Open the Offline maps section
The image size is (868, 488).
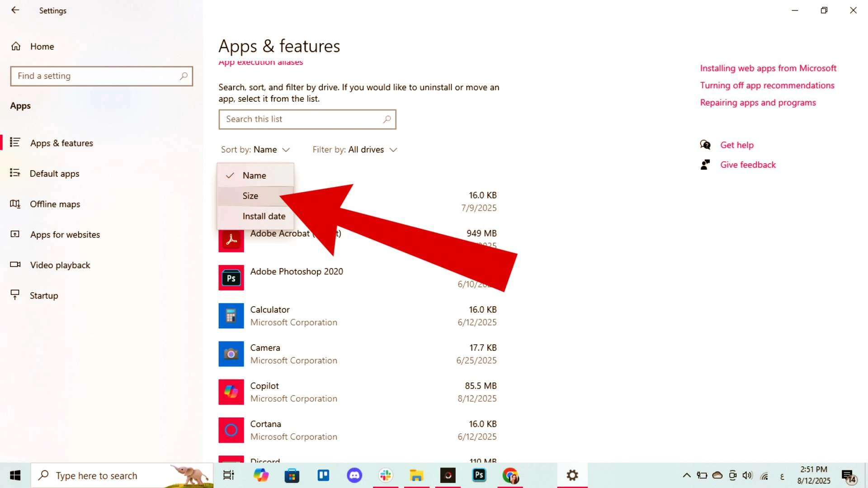[x=55, y=204]
